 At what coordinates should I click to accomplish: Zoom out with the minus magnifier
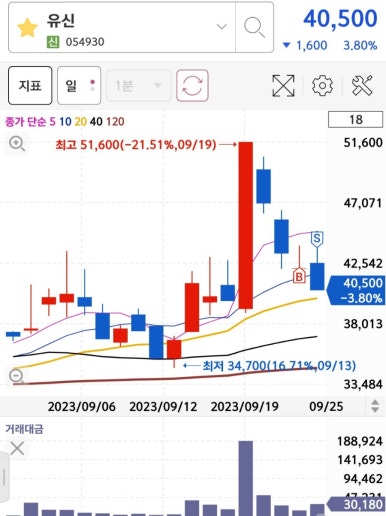pos(16,376)
